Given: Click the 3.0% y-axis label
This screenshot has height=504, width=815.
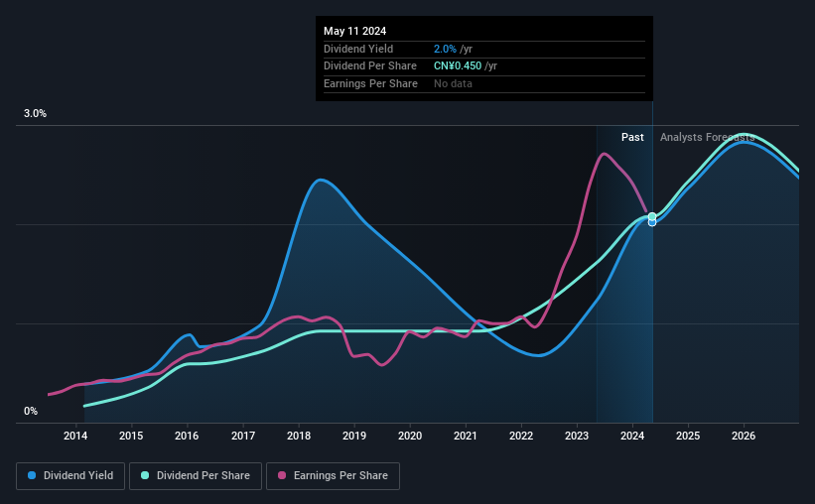Looking at the screenshot, I should (x=35, y=113).
